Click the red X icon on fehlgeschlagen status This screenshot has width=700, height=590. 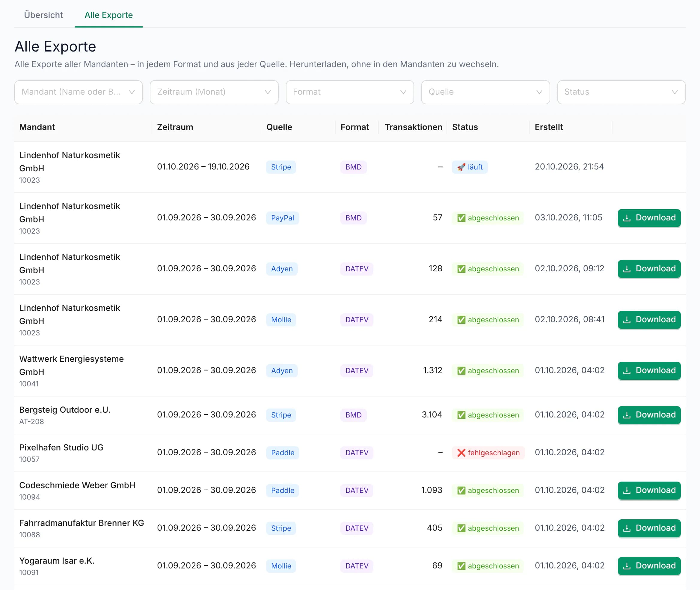pos(461,453)
